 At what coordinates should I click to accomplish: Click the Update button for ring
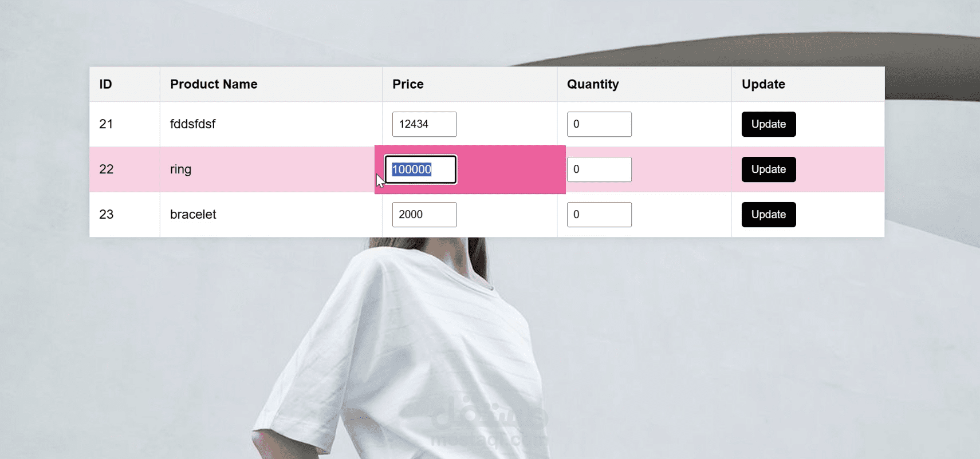click(x=769, y=169)
